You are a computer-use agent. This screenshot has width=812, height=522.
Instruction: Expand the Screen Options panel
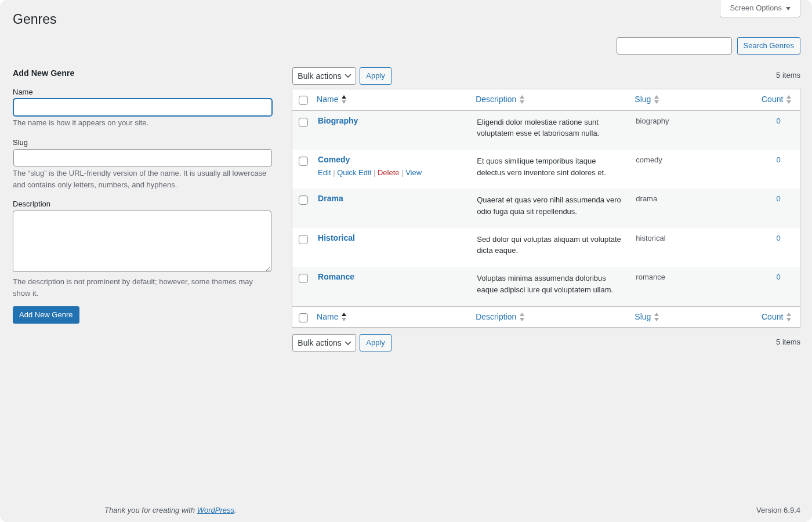[759, 8]
